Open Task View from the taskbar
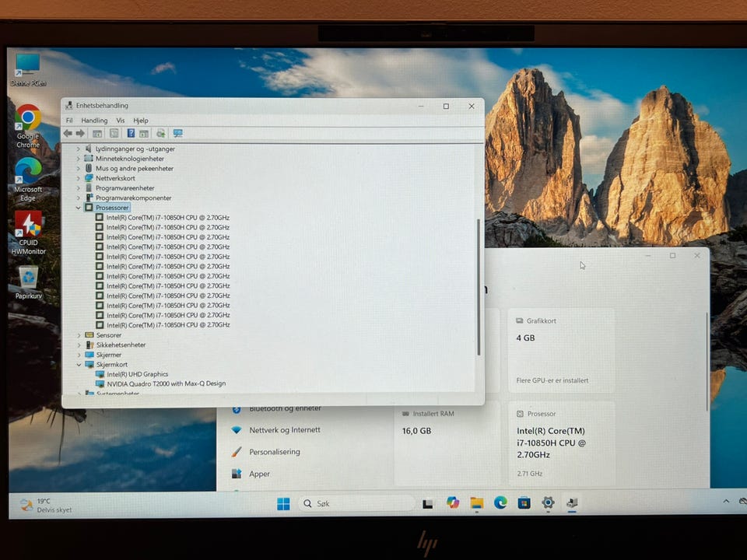The width and height of the screenshot is (747, 560). (x=428, y=504)
